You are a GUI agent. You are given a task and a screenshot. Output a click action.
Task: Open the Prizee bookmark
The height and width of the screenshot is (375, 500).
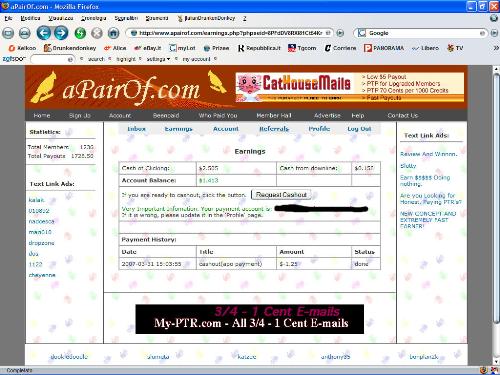[216, 48]
